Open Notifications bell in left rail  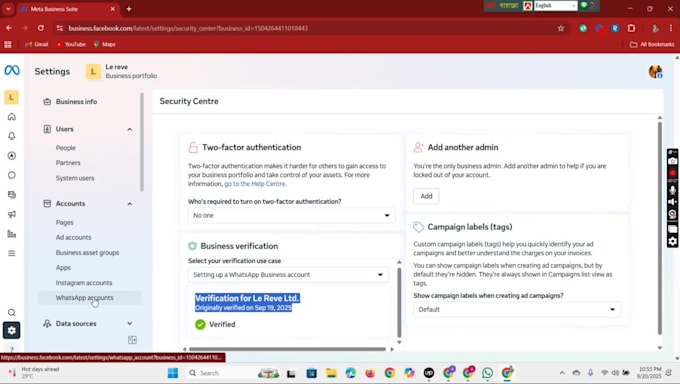coord(12,136)
